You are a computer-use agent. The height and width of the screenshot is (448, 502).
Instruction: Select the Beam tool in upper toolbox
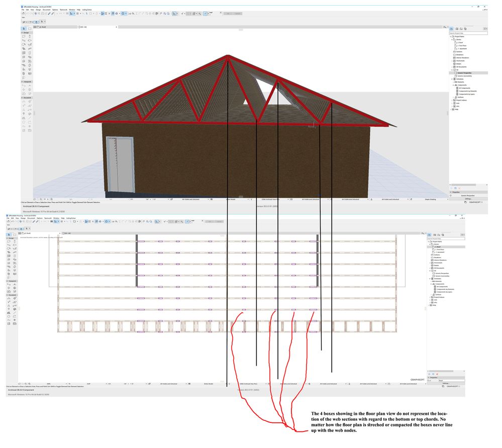(x=24, y=41)
